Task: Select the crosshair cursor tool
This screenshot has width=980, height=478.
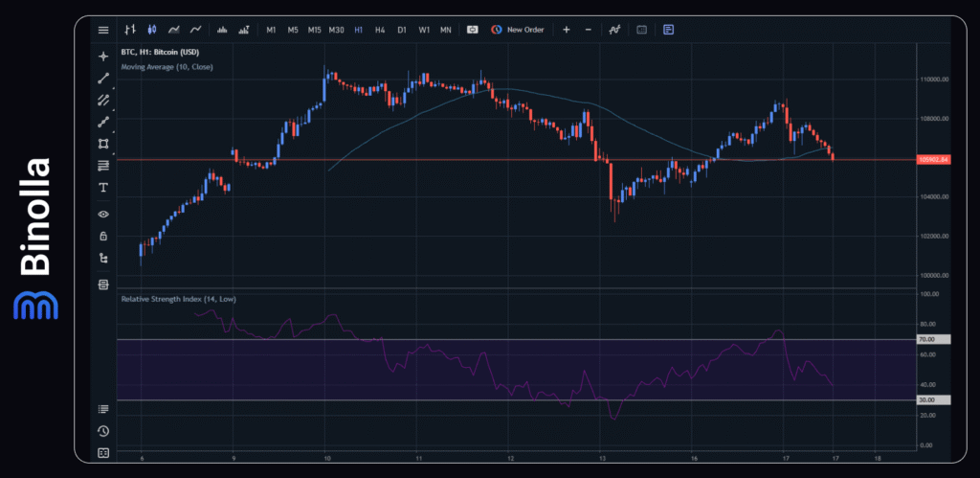Action: pyautogui.click(x=103, y=57)
